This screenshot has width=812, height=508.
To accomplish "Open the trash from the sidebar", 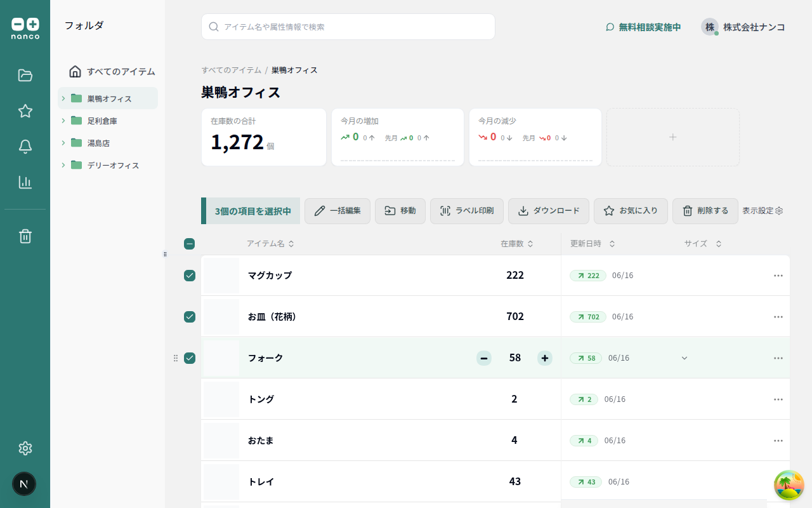I will tap(25, 236).
